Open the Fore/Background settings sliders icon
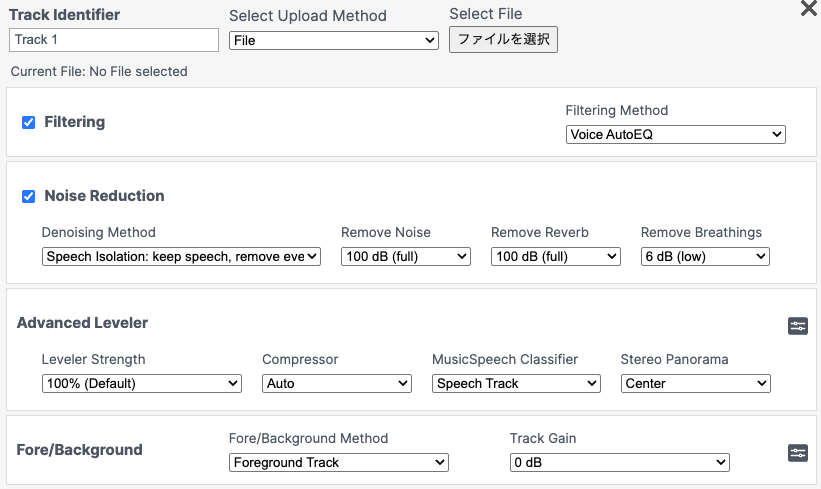Screen dimensions: 821x489 pos(798,453)
